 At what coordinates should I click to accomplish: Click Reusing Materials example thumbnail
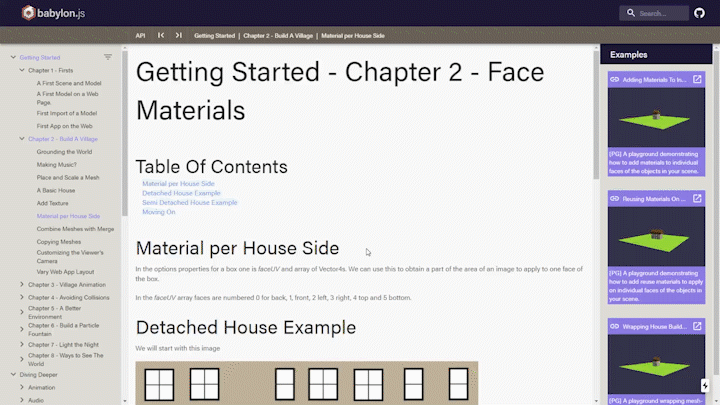coord(656,236)
